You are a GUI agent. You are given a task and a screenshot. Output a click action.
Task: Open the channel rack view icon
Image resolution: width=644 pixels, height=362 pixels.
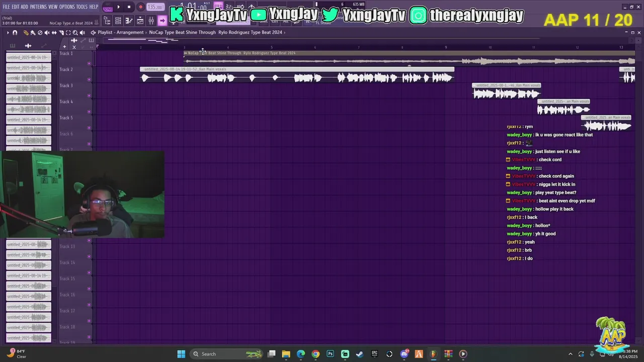(x=118, y=21)
